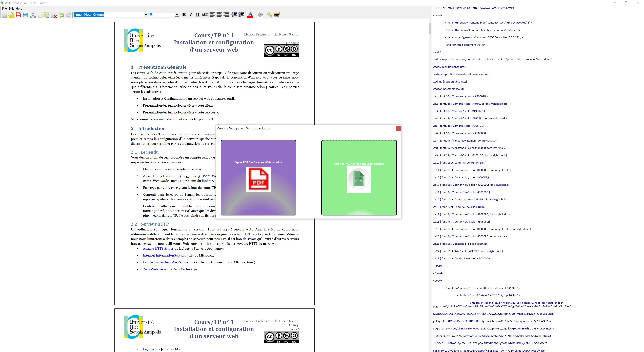
Task: Click the clipboard paste icon
Action: (x=47, y=15)
